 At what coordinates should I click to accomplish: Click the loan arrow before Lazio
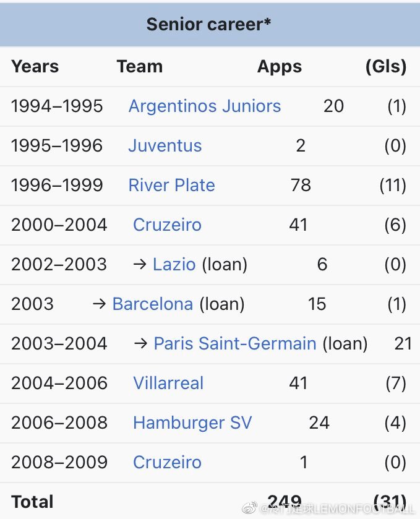140,265
